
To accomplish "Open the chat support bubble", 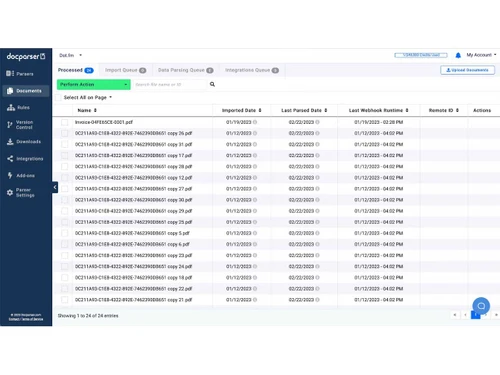I will pos(481,306).
